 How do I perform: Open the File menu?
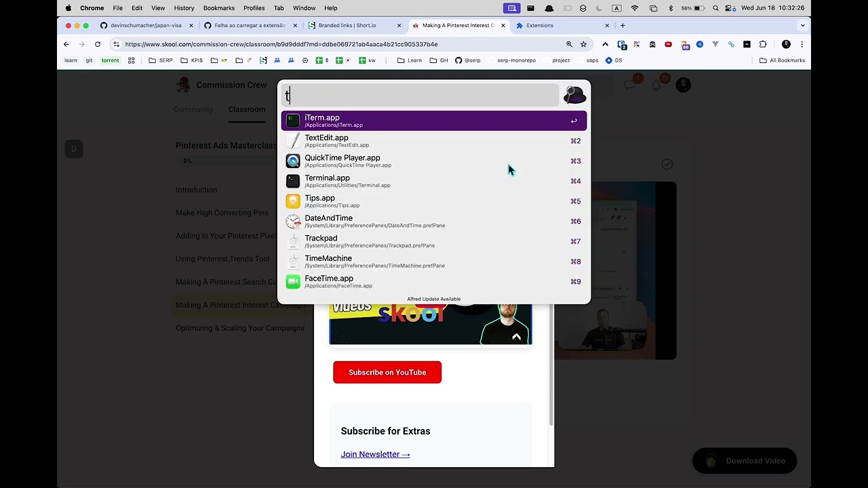click(x=118, y=8)
